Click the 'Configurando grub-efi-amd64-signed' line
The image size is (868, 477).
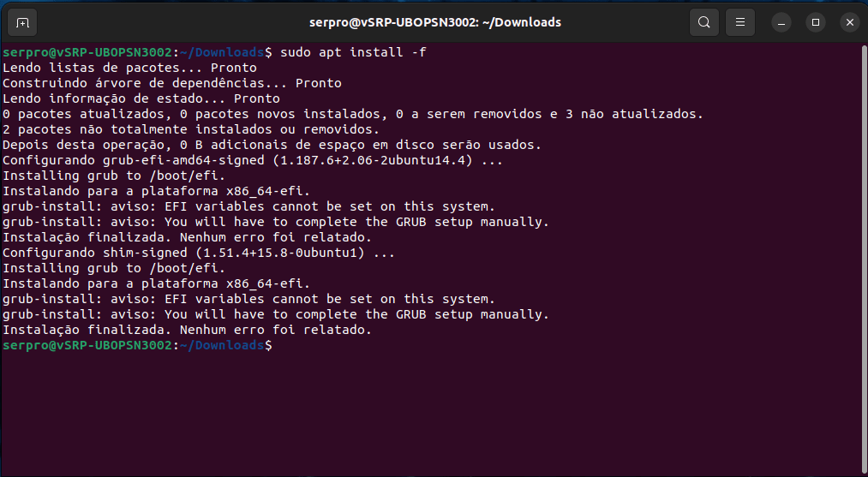(x=253, y=160)
